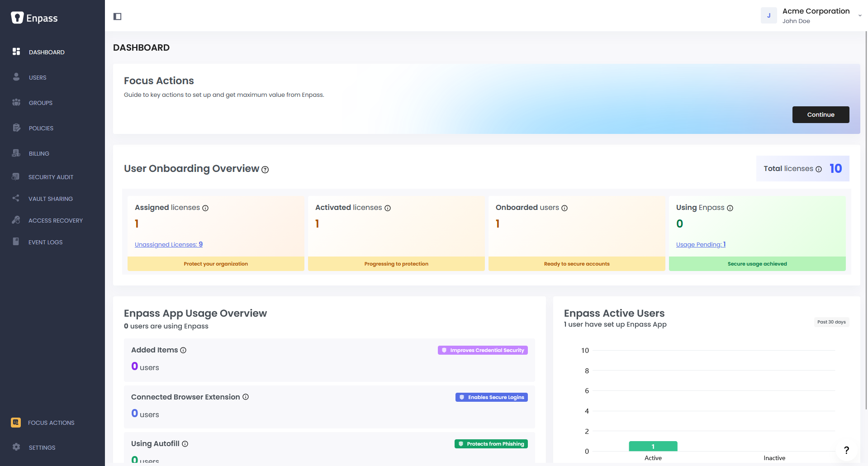Click the Activated licenses info icon
This screenshot has height=466, width=868.
tap(388, 208)
